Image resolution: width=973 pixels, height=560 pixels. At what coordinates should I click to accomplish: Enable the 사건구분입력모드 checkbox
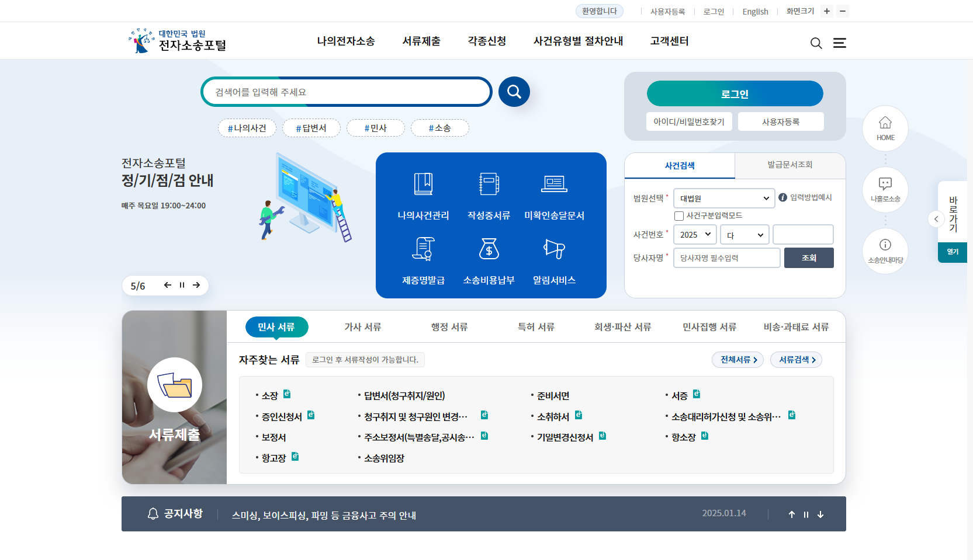coord(679,216)
